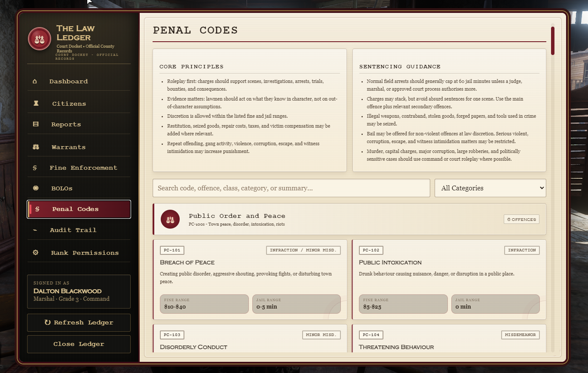Click the Sentencing Guidance heading
Screen dimensions: 588x373
tap(400, 67)
